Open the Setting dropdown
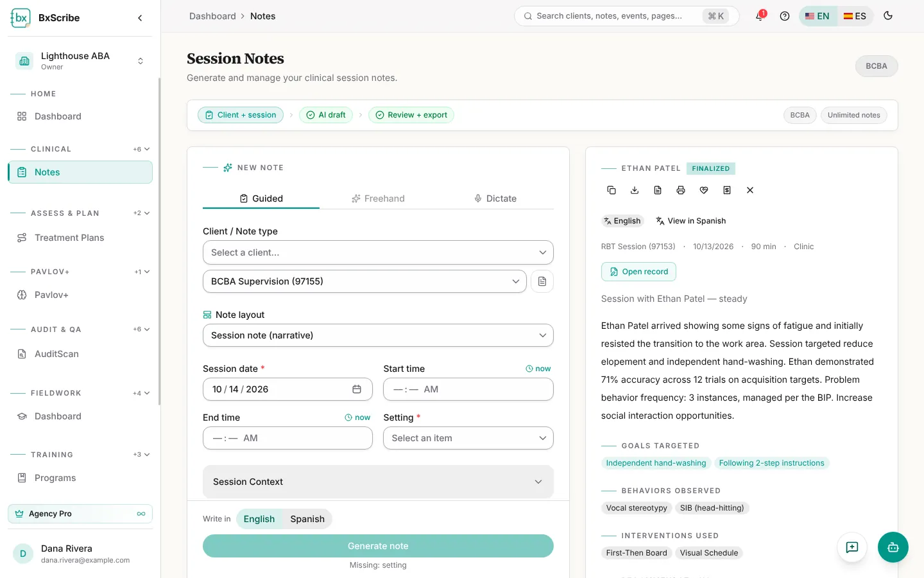 [468, 438]
